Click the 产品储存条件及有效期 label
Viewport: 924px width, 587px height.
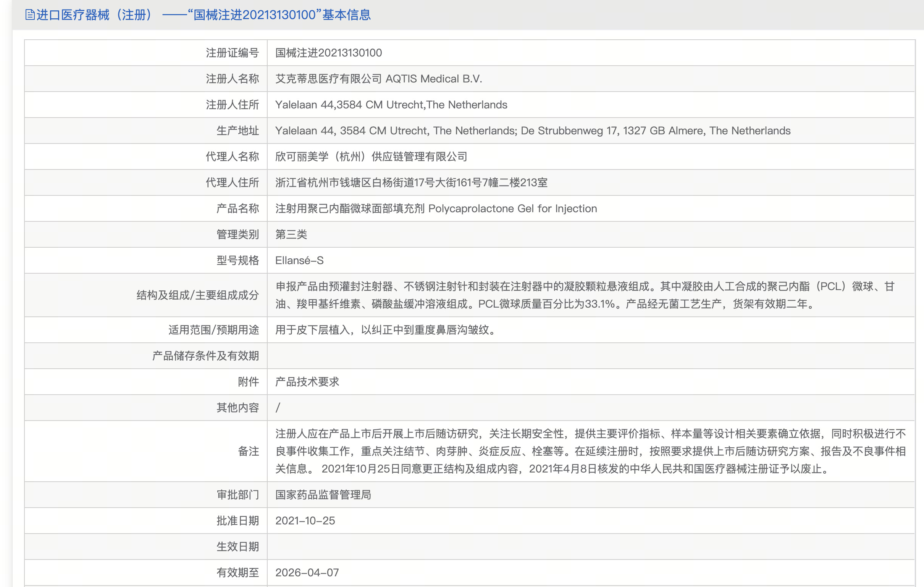(206, 356)
